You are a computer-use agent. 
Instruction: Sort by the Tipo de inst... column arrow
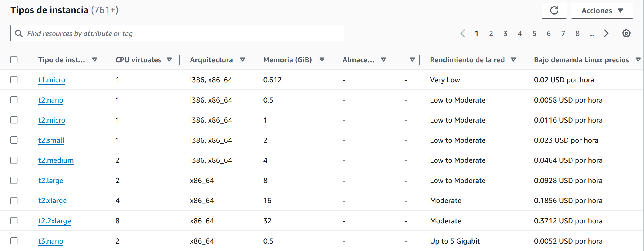[95, 60]
